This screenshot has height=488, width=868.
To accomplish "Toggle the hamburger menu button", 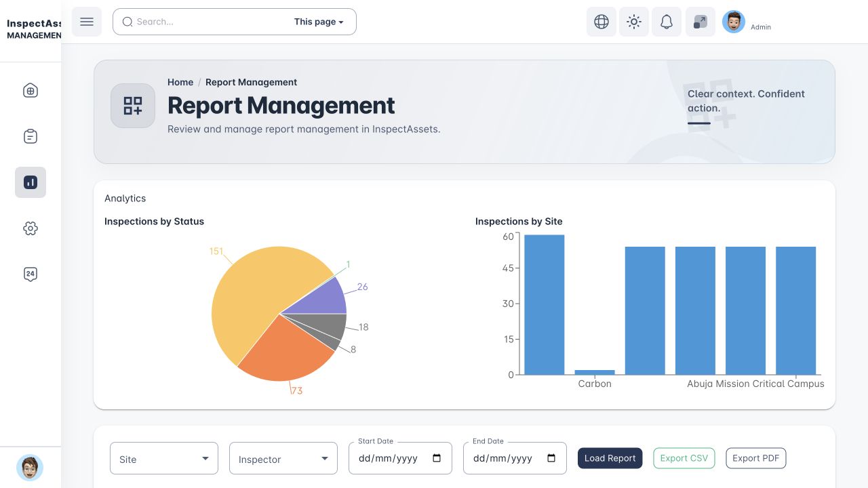I will (x=87, y=22).
